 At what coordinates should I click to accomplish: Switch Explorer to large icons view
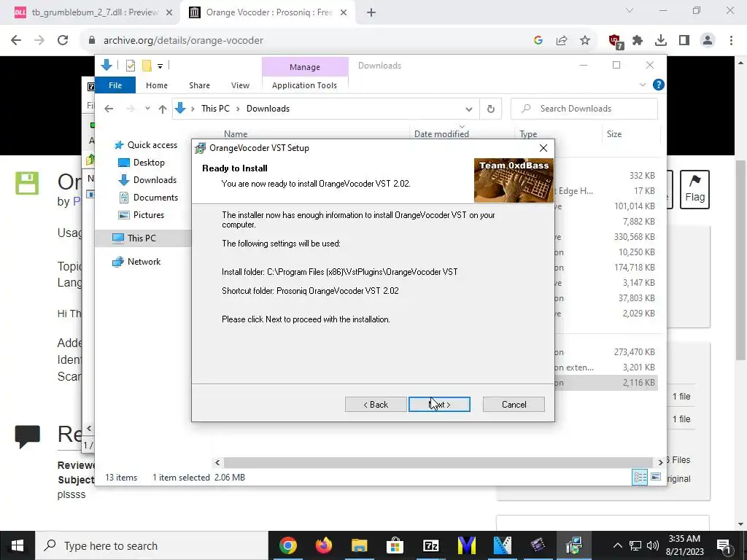pos(656,477)
